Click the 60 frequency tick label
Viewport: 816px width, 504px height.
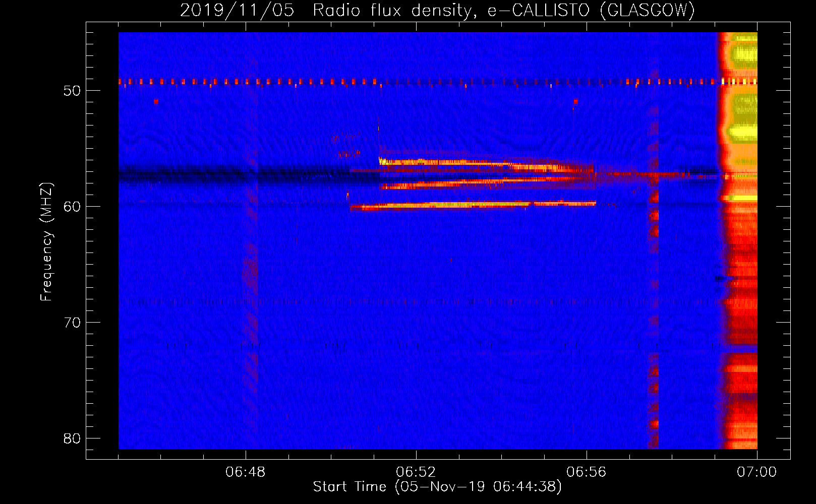tap(72, 207)
